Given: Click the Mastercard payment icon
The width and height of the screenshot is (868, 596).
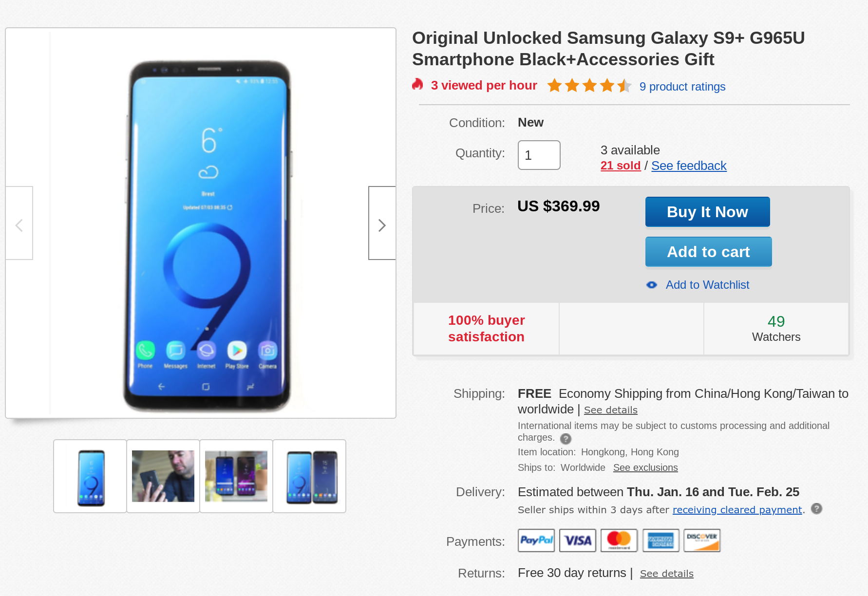Looking at the screenshot, I should pyautogui.click(x=619, y=540).
